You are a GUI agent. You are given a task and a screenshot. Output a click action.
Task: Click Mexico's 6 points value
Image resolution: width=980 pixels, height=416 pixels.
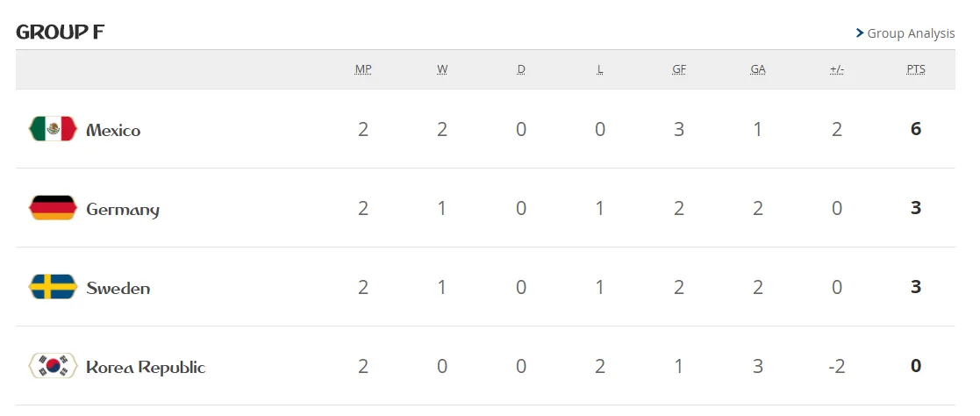pos(916,129)
